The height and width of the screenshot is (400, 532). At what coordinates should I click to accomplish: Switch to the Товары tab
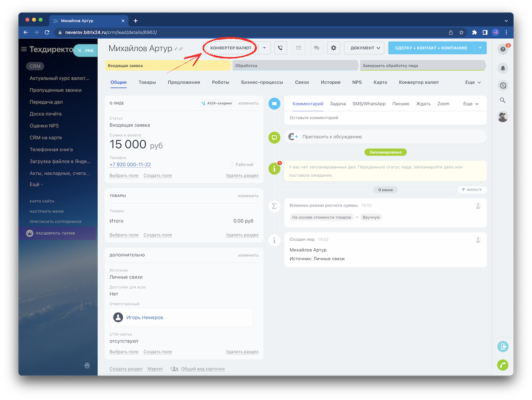[147, 82]
